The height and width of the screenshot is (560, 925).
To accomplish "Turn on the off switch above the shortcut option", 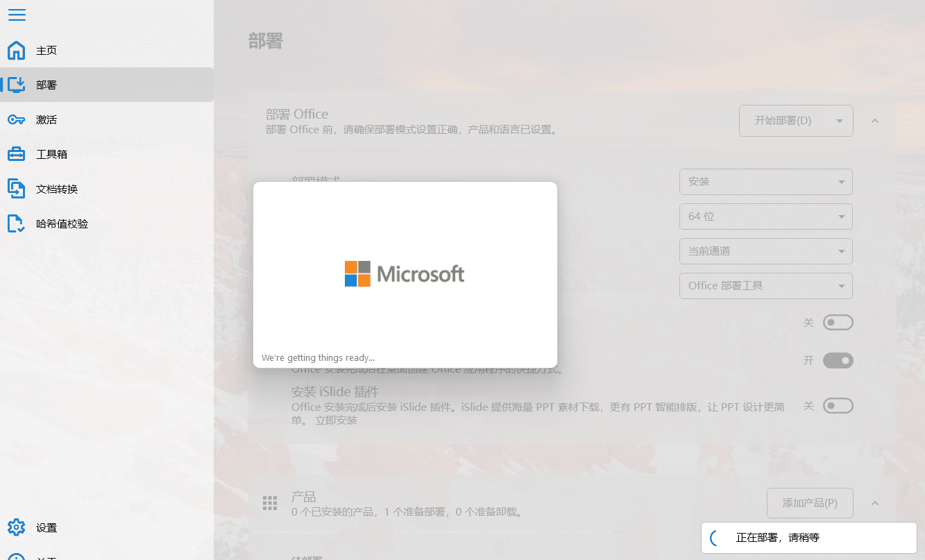I will click(x=838, y=322).
